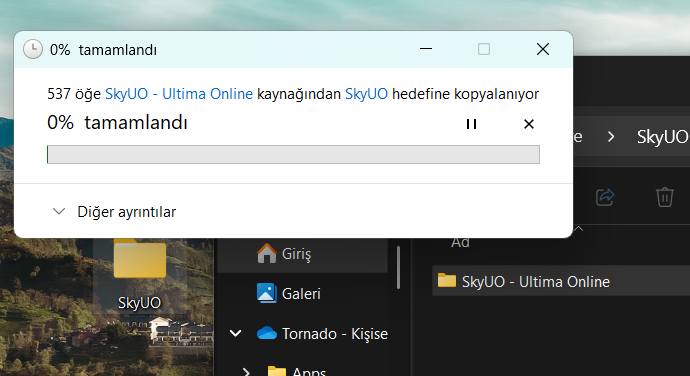Click SkyUO in the Explorer address breadcrumb
This screenshot has width=690, height=376.
pos(663,137)
